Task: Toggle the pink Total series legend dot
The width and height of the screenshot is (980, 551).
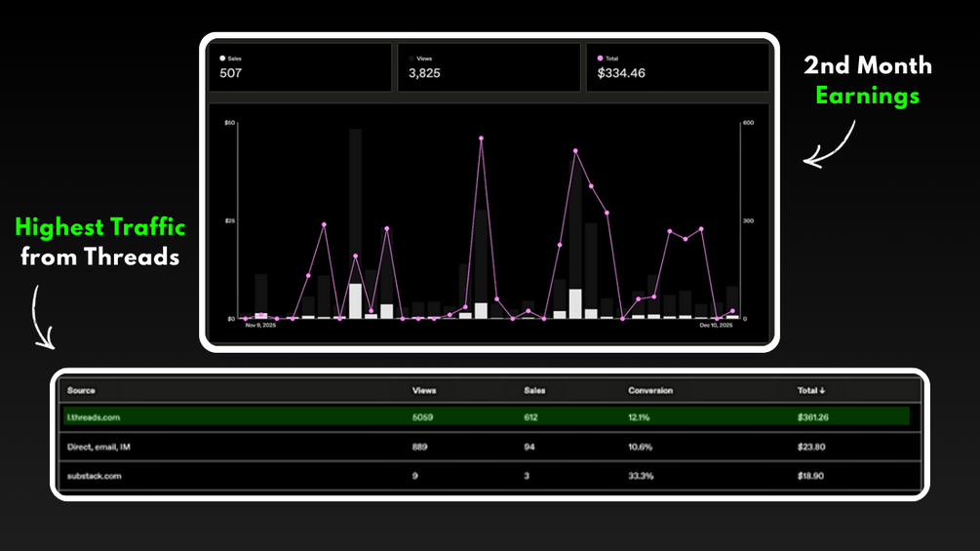Action: tap(600, 59)
